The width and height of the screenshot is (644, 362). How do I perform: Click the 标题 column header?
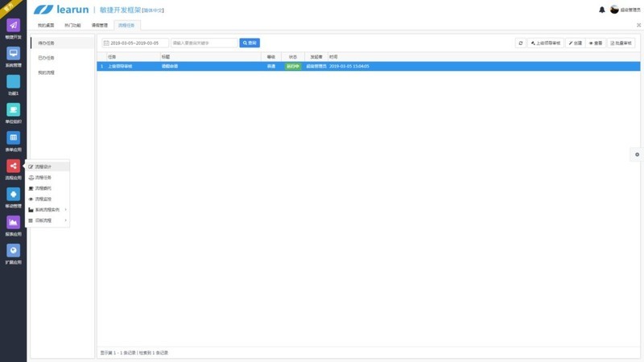(211, 56)
